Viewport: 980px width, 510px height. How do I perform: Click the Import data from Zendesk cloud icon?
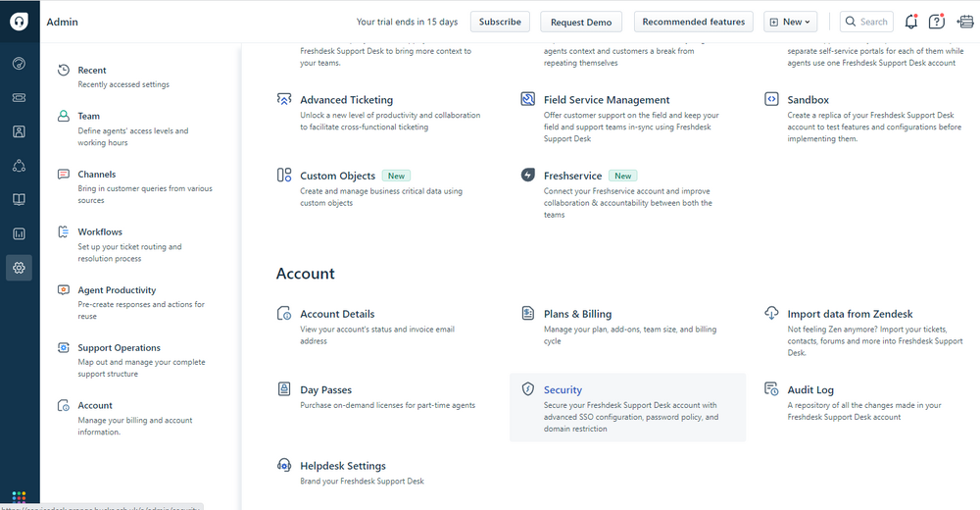pos(772,313)
